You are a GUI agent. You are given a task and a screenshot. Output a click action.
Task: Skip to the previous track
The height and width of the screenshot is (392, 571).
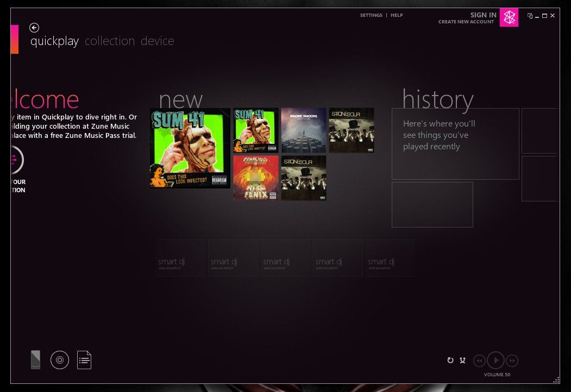479,361
